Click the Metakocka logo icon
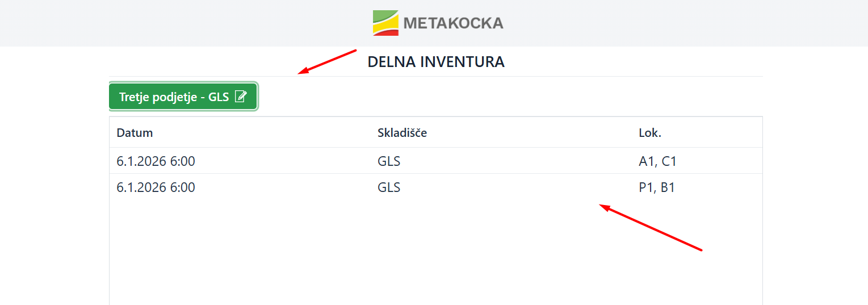868x305 pixels. coord(385,23)
